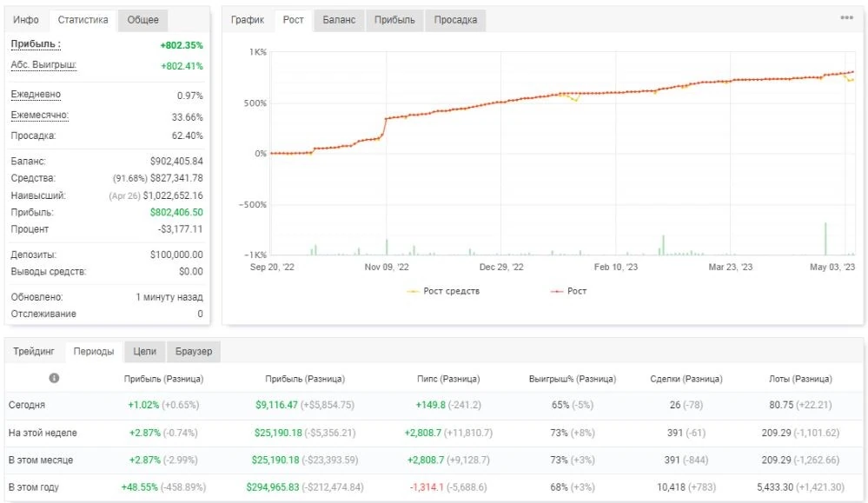Switch to the 'Цели' tab
The width and height of the screenshot is (868, 503).
coord(144,351)
